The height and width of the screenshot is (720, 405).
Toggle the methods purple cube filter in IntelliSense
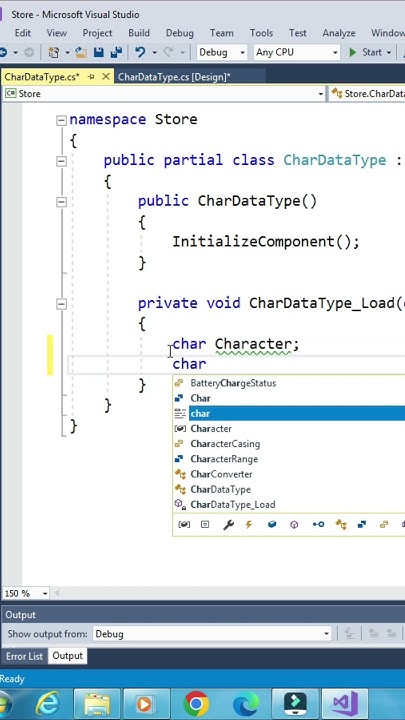click(x=294, y=524)
